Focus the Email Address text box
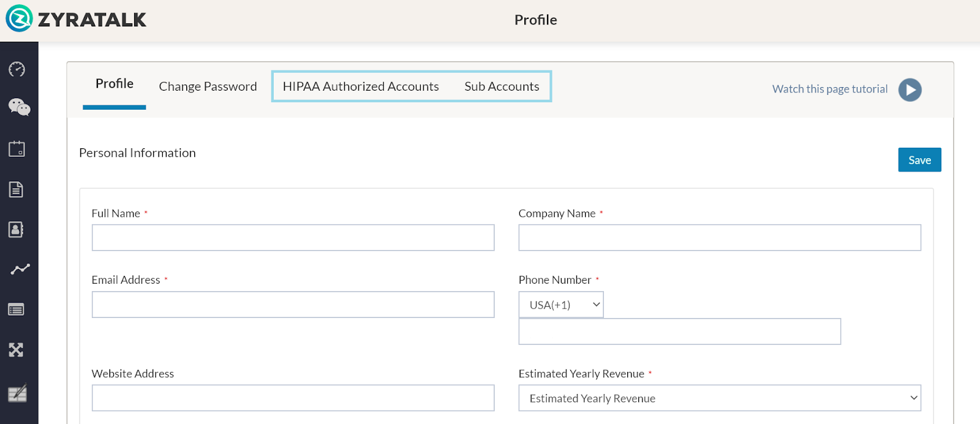 [293, 305]
